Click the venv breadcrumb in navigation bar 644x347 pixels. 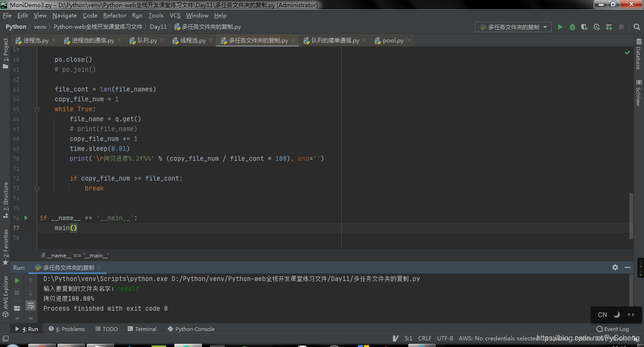(x=40, y=27)
